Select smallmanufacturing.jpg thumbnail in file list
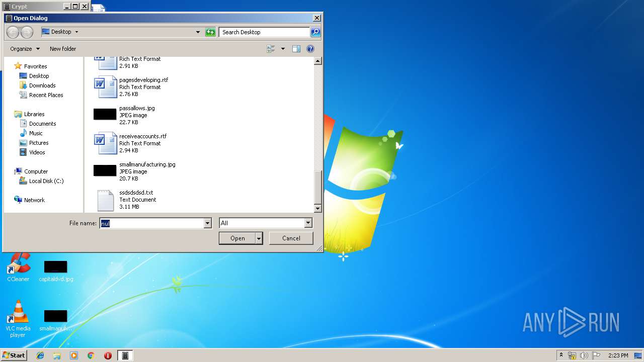644x362 pixels. pos(105,170)
